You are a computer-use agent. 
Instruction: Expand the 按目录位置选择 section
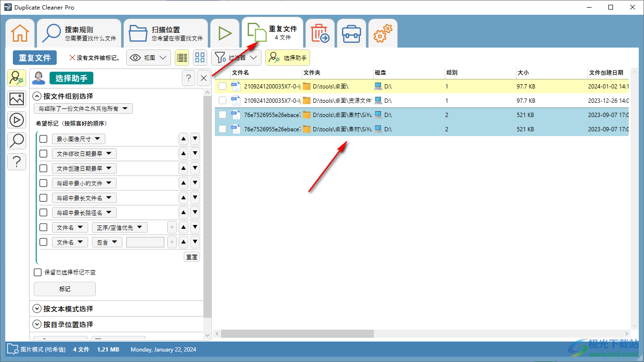click(37, 324)
